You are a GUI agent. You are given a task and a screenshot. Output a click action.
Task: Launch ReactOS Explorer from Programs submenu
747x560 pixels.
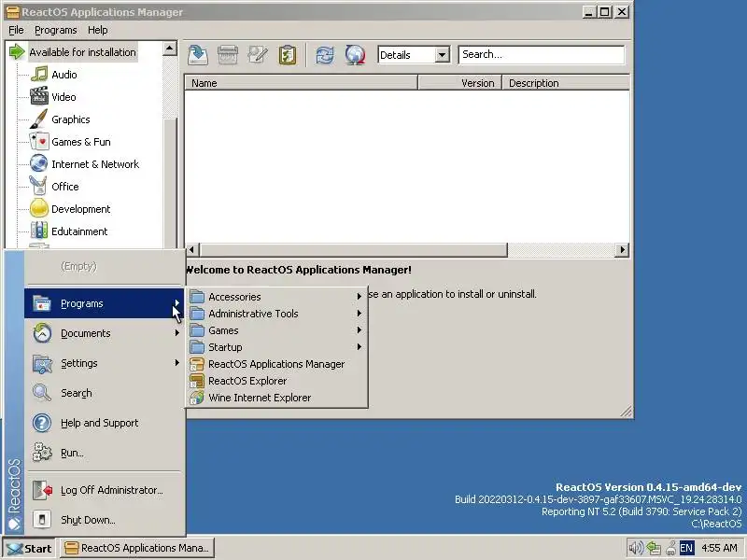276,381
